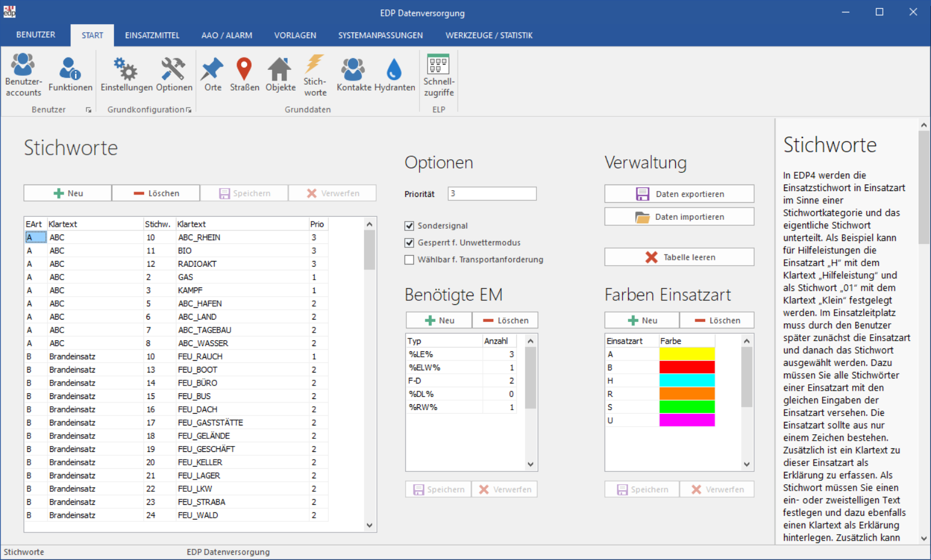The height and width of the screenshot is (560, 931).
Task: Select green color swatch for Einsatzart S
Action: pyautogui.click(x=687, y=407)
